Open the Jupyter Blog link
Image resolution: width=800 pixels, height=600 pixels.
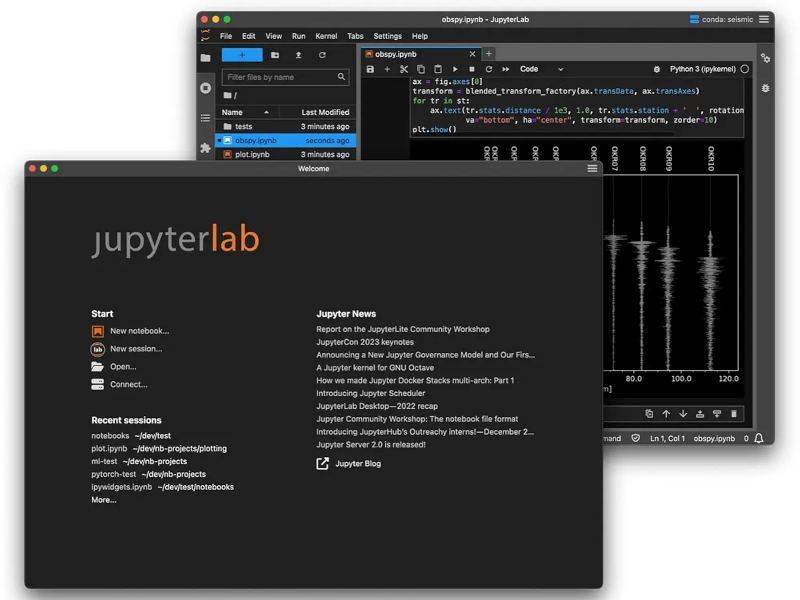pos(348,463)
